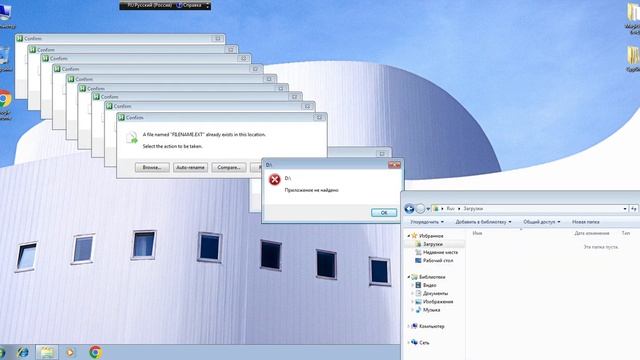
Task: Click the Explorer address bar field
Action: click(x=530, y=209)
